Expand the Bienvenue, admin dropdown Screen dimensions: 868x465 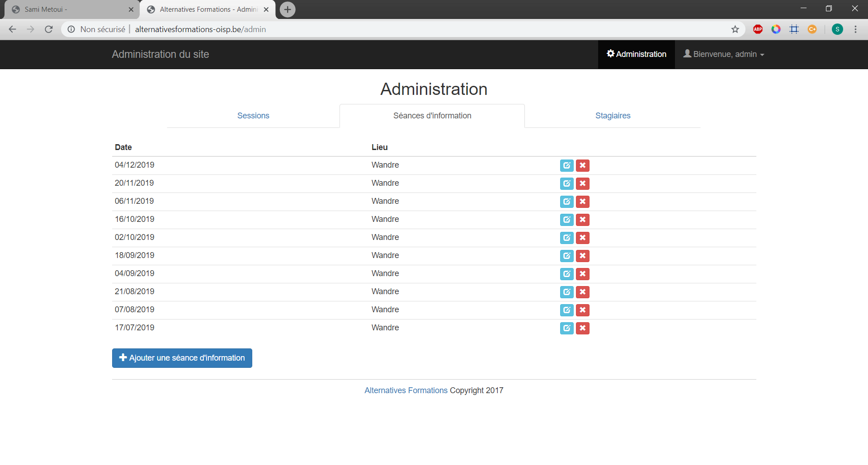(723, 54)
